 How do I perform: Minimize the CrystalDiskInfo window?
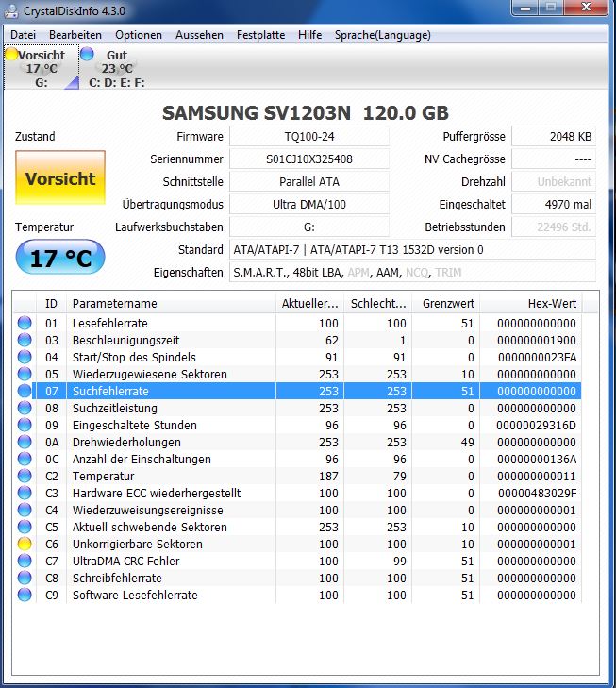pyautogui.click(x=525, y=7)
